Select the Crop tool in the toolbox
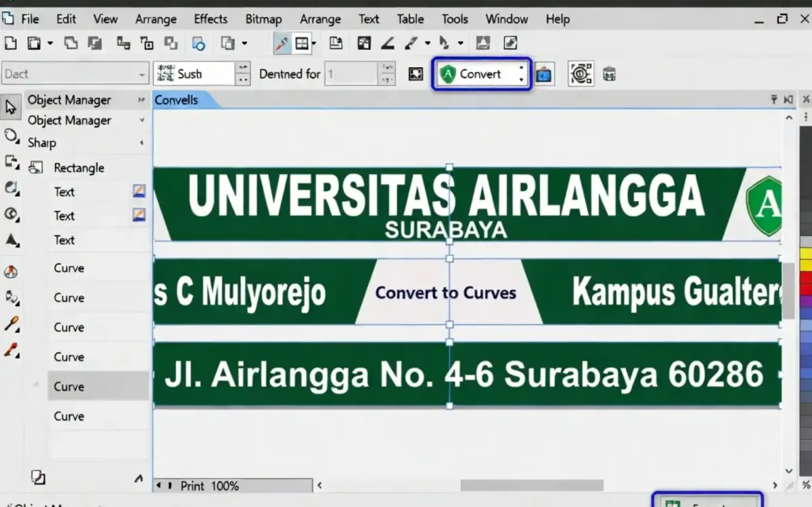Image resolution: width=812 pixels, height=507 pixels. (11, 162)
